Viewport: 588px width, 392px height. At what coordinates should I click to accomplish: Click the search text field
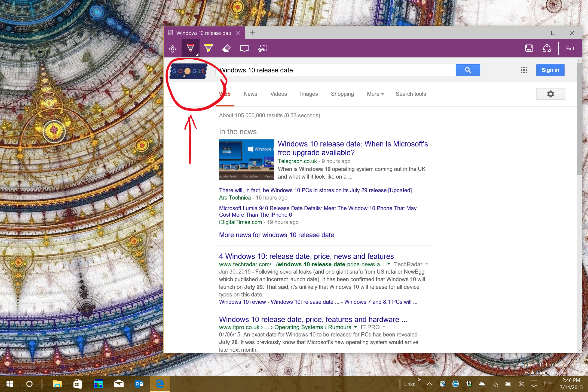pos(335,70)
